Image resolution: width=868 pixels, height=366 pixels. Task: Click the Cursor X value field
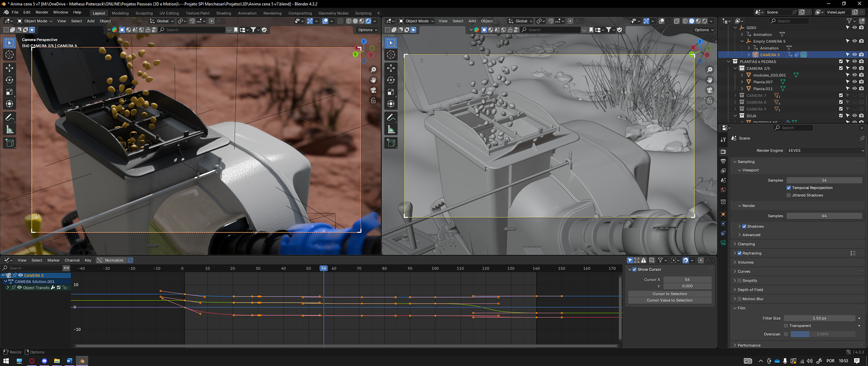687,280
